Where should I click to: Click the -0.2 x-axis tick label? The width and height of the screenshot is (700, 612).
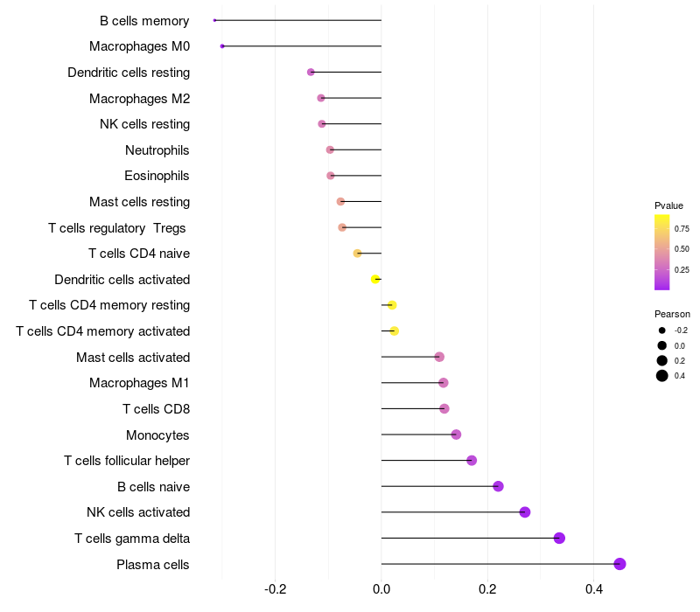pyautogui.click(x=275, y=589)
